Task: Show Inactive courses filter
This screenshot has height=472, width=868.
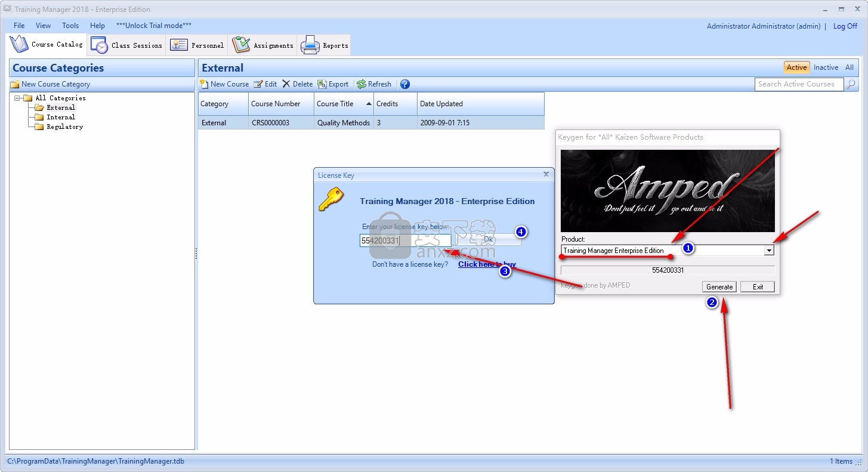Action: 826,67
